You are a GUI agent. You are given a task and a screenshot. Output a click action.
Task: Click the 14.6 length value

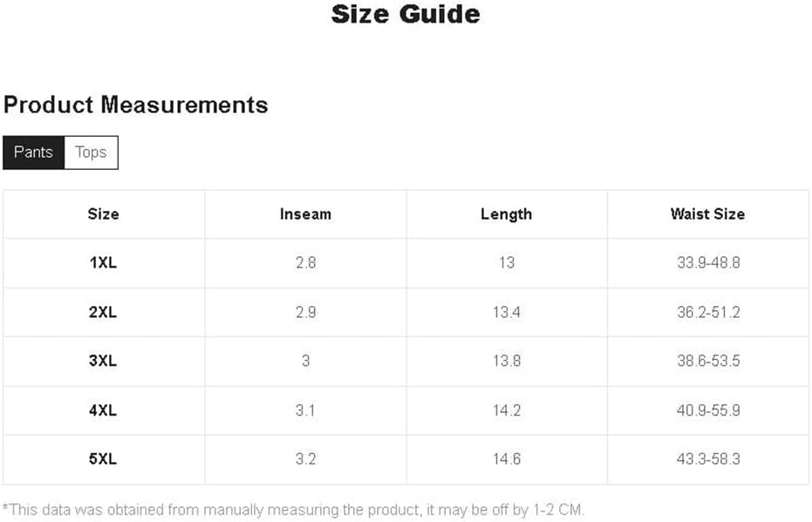(506, 459)
